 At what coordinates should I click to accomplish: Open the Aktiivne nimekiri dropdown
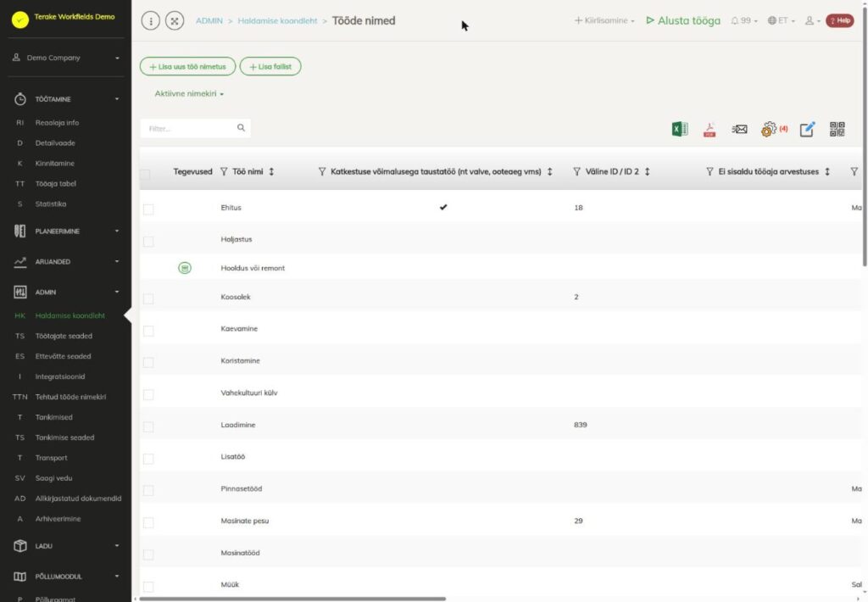(x=189, y=93)
